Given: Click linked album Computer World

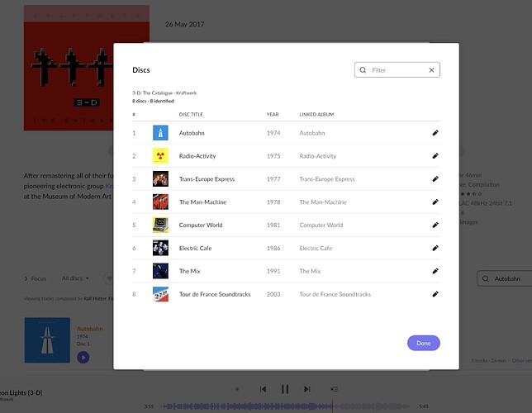Looking at the screenshot, I should pos(321,225).
